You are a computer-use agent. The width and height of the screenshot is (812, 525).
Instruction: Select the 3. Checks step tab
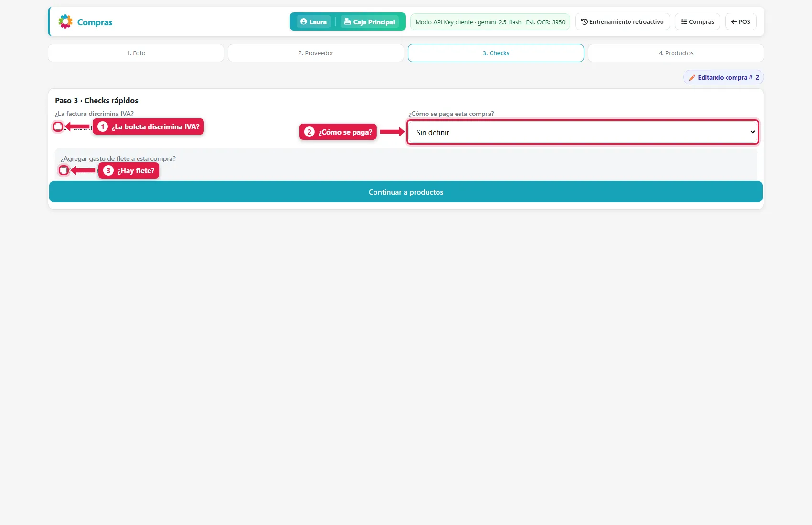(x=496, y=53)
